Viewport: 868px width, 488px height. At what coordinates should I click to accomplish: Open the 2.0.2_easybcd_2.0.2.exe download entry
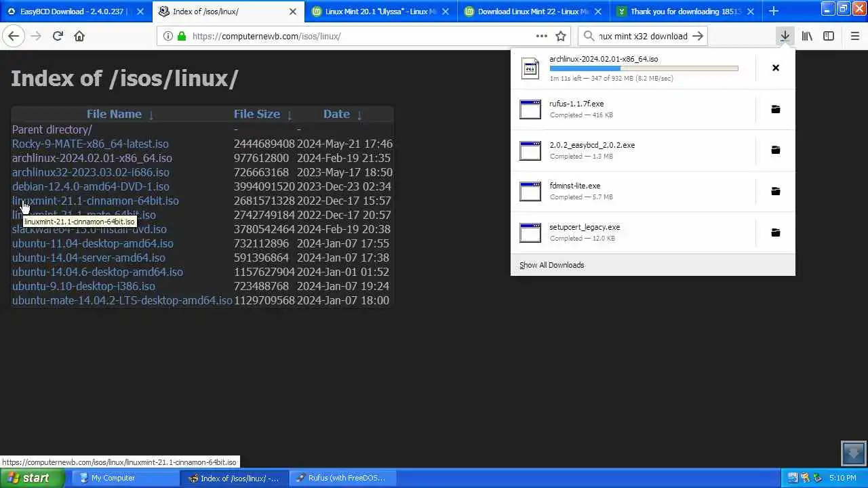coord(634,150)
